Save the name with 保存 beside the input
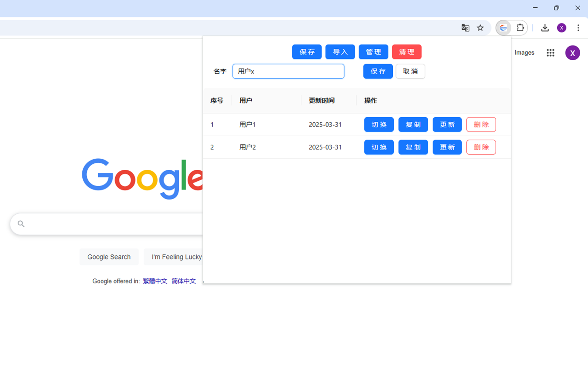 click(x=378, y=71)
